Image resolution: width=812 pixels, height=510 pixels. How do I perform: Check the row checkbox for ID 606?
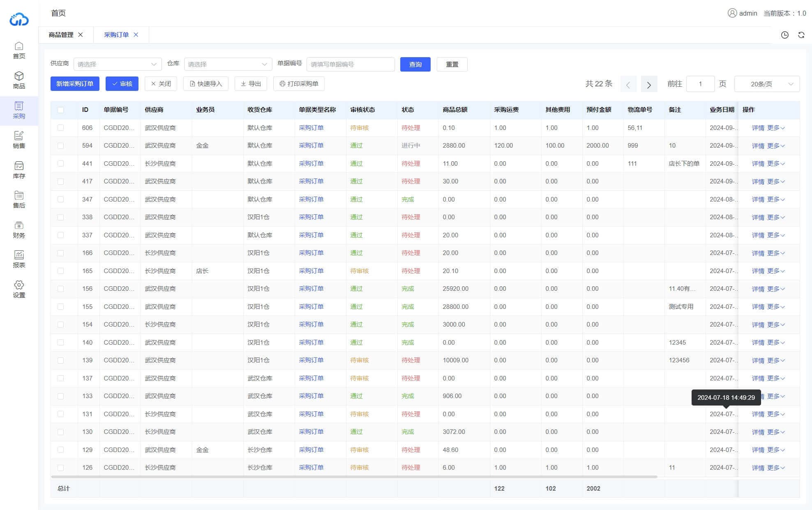61,128
